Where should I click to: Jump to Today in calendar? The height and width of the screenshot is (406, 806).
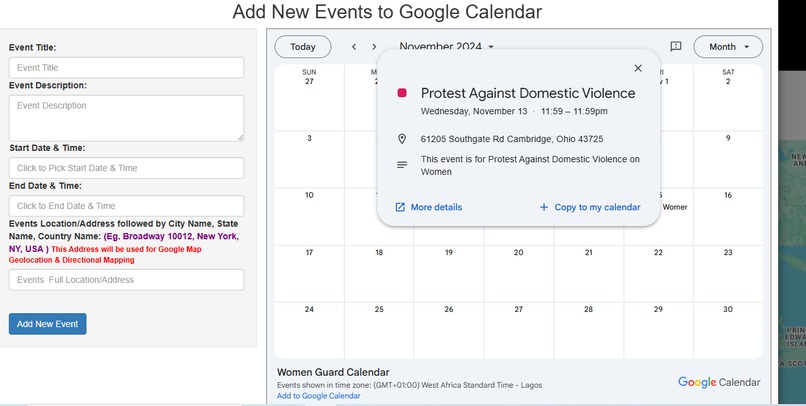click(303, 47)
